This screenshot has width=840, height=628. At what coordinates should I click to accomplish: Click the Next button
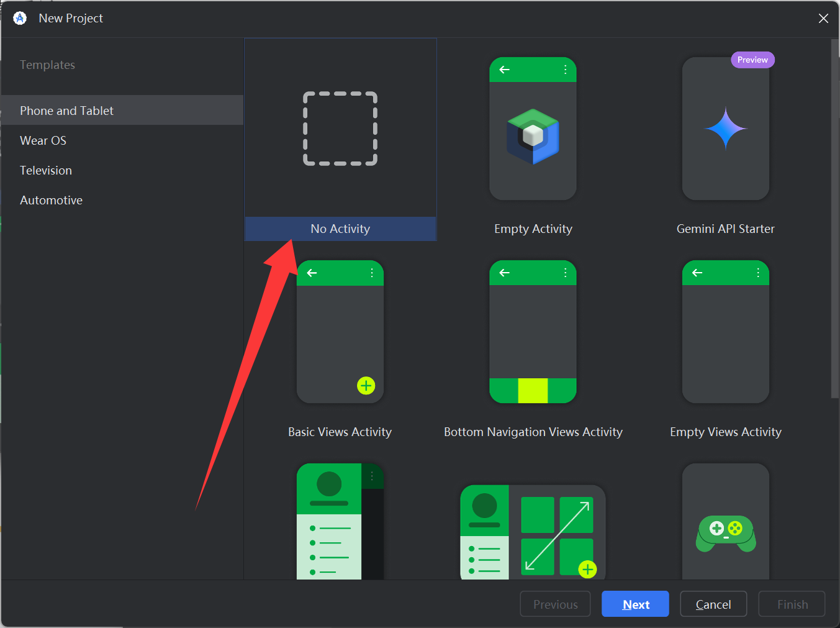(635, 604)
